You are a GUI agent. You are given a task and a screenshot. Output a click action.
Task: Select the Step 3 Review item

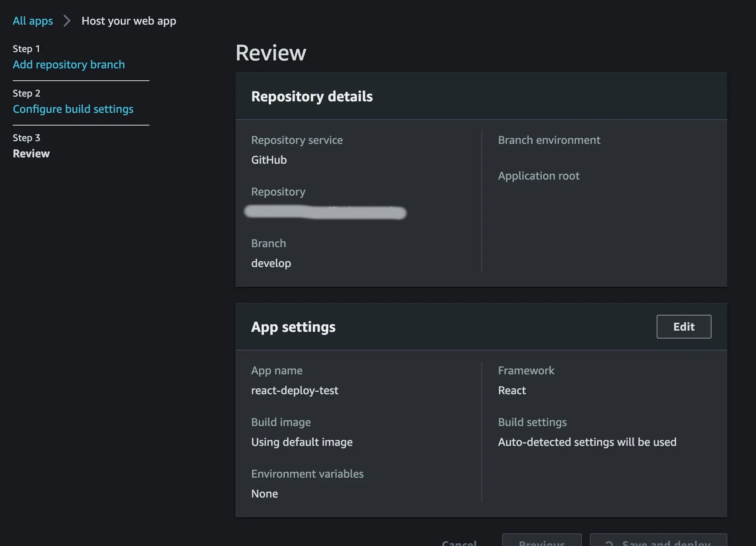[31, 153]
